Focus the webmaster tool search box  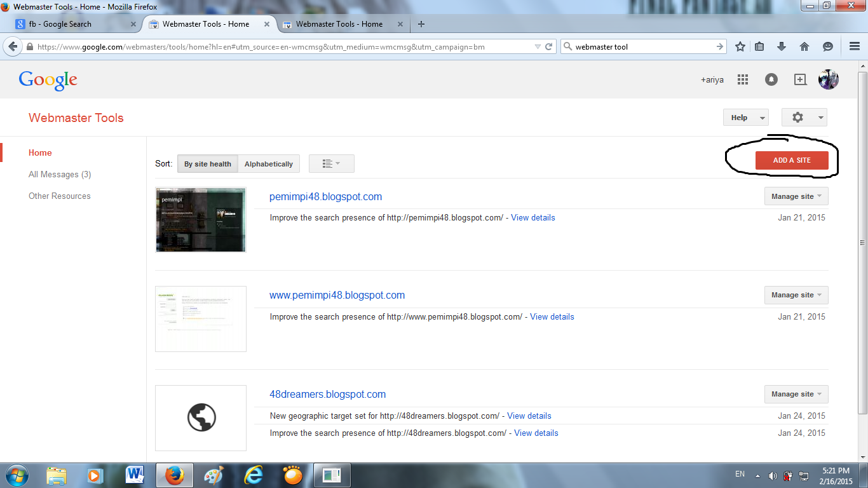click(643, 46)
